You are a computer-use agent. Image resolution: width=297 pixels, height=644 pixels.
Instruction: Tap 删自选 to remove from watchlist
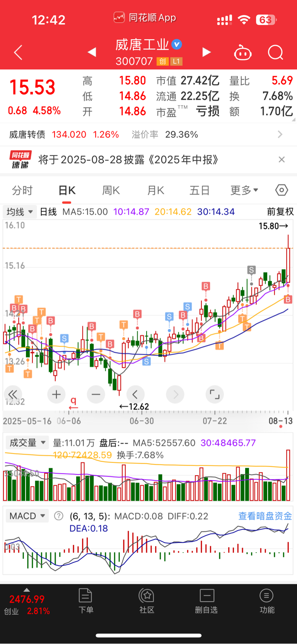click(207, 601)
